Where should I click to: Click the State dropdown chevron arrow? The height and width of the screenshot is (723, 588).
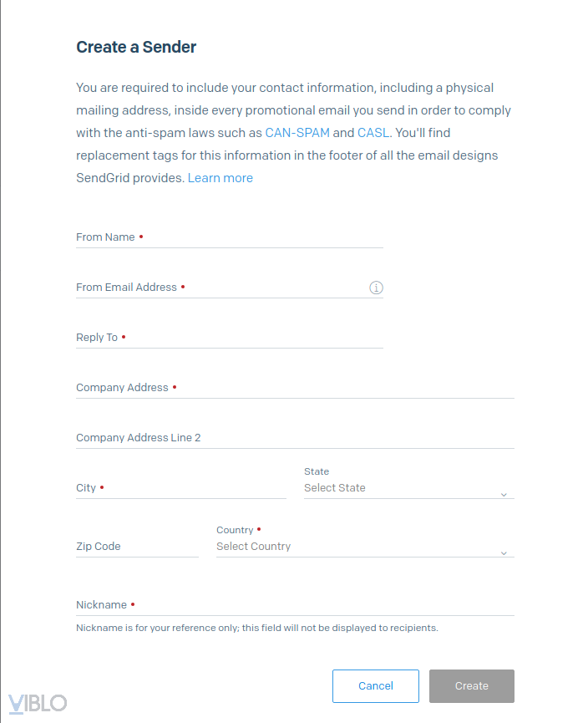coord(504,495)
